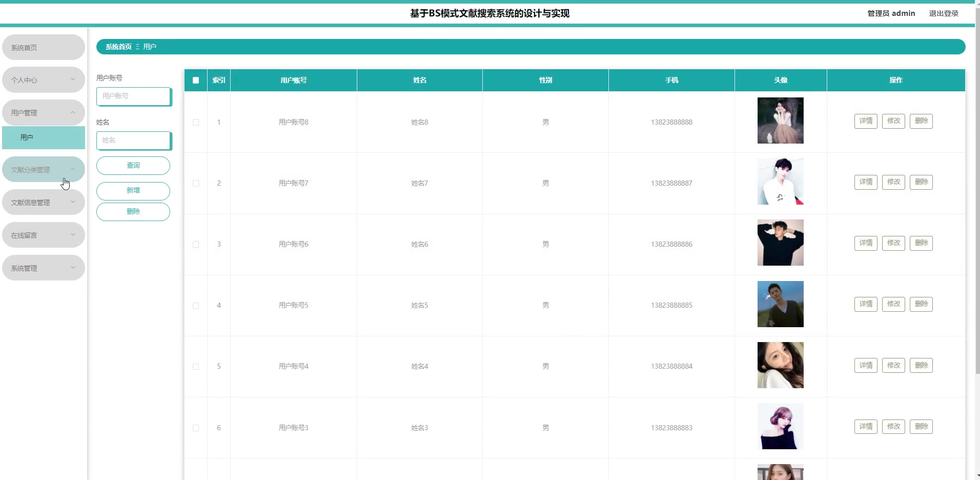The height and width of the screenshot is (480, 980).
Task: Click 删除 for 用户账号7
Action: tap(921, 182)
